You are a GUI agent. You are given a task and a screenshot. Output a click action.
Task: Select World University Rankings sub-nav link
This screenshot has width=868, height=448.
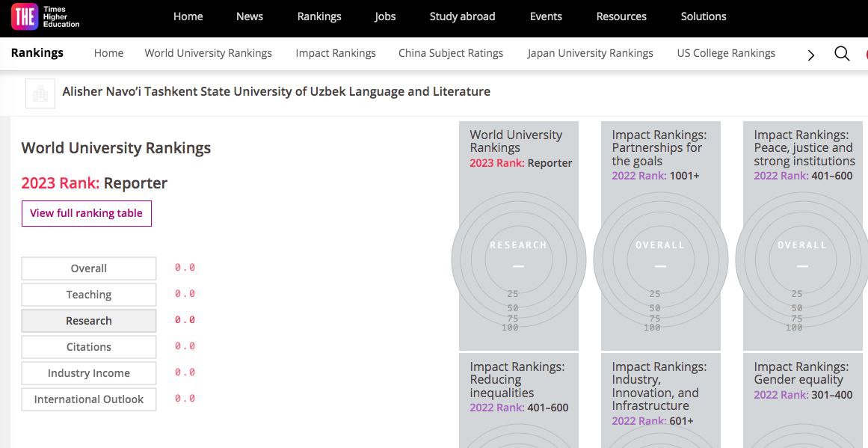[x=208, y=53]
